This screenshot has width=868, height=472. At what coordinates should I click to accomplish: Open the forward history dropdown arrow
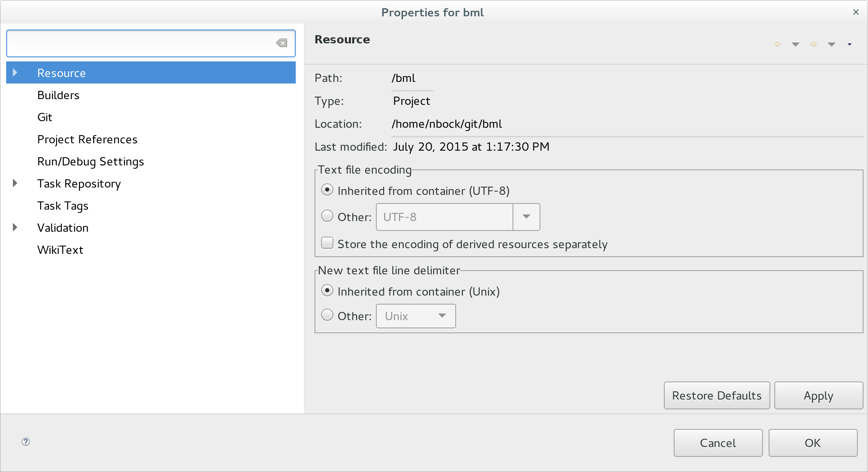click(x=832, y=44)
